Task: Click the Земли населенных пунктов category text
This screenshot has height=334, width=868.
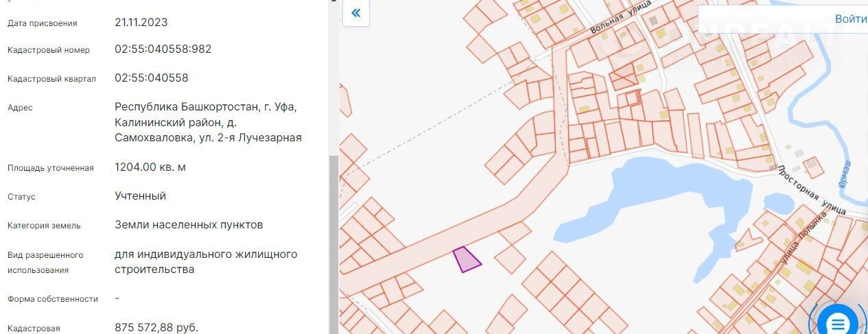Action: pyautogui.click(x=189, y=225)
